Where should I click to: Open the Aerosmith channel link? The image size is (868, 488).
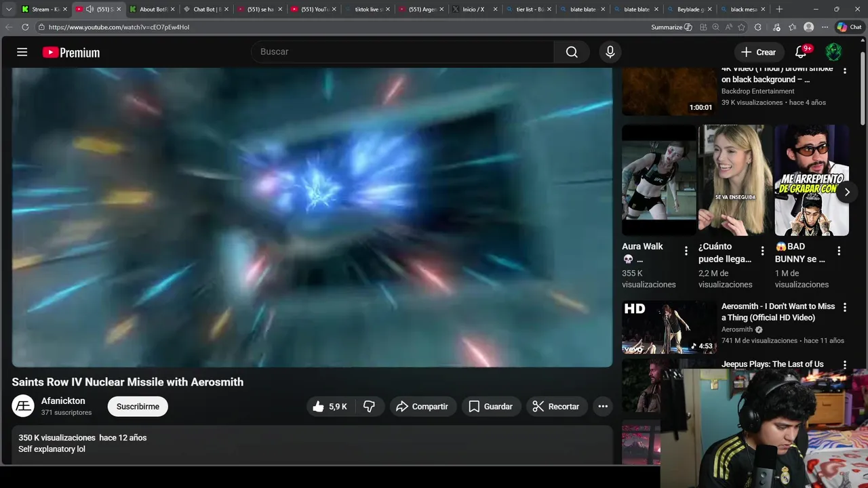click(737, 329)
